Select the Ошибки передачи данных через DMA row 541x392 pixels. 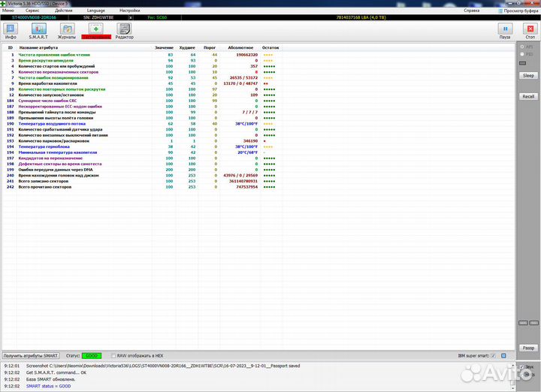[144, 170]
